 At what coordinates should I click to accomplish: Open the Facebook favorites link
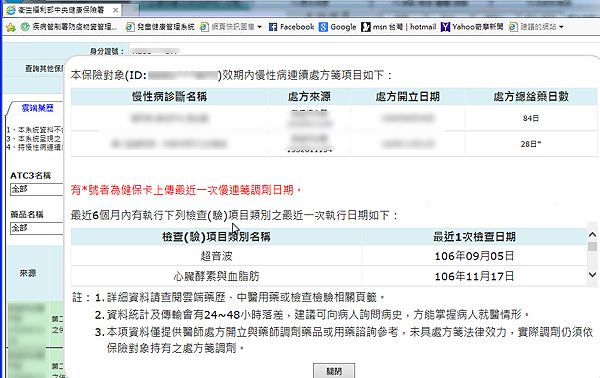292,27
